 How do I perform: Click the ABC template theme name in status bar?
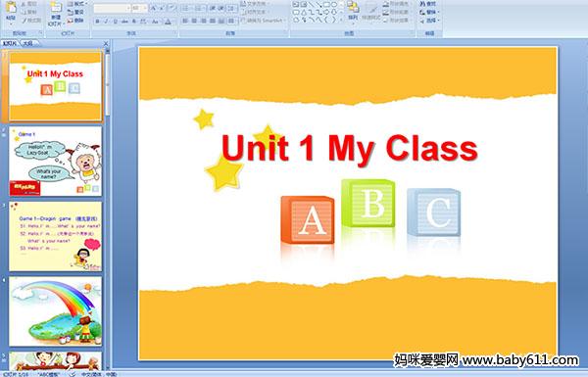[x=50, y=374]
